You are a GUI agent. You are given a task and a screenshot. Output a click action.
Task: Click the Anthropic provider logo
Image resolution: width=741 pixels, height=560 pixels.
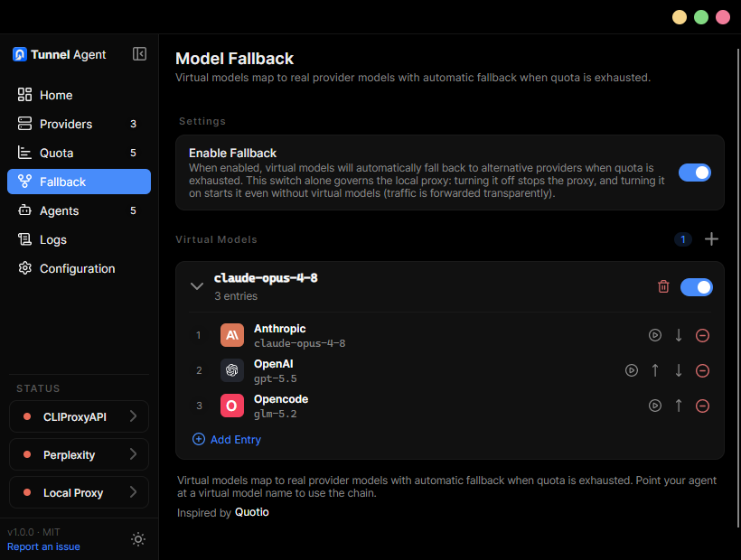(x=232, y=335)
